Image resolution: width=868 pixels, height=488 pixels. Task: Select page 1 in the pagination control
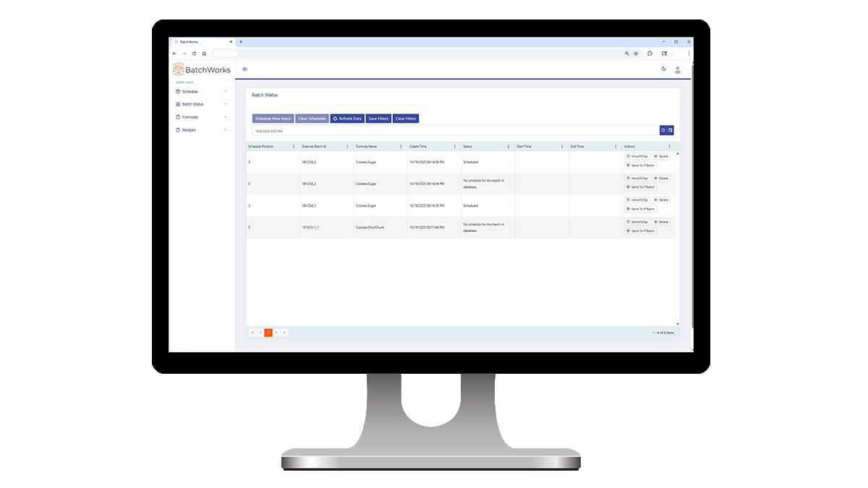[268, 332]
